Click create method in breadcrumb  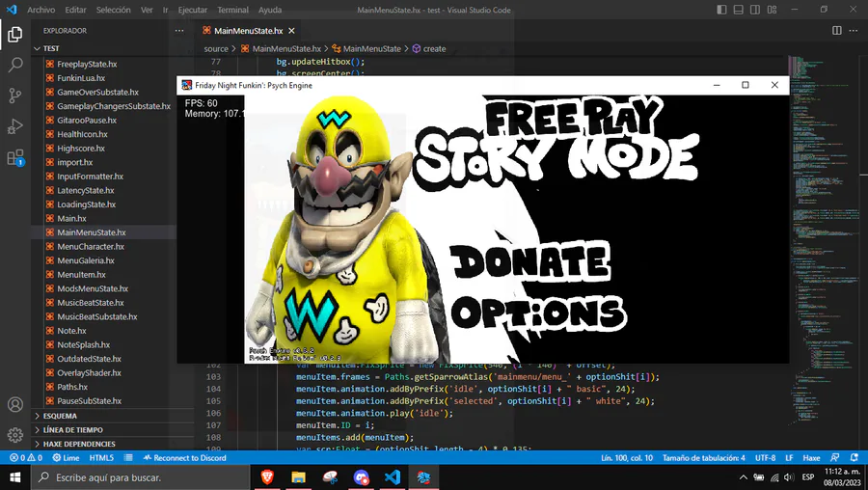coord(429,49)
